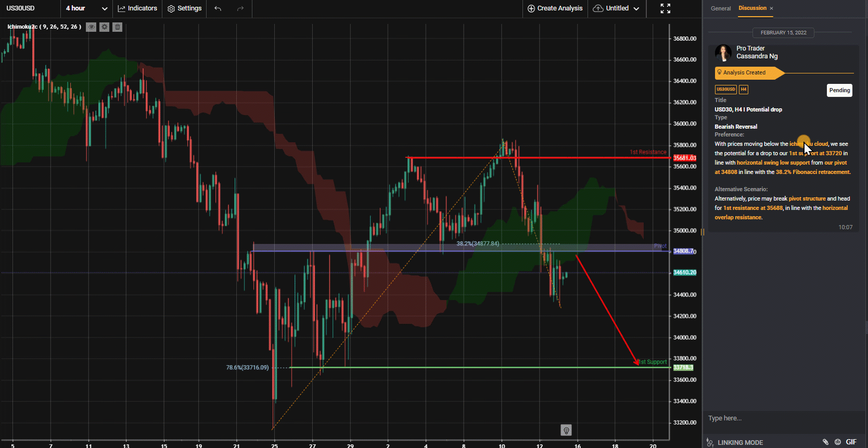Click Create Analysis button
Screen dimensions: 868x448
[555, 8]
